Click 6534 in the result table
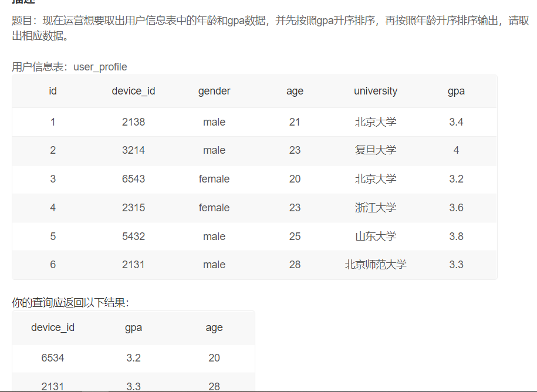The image size is (537, 392). point(53,358)
